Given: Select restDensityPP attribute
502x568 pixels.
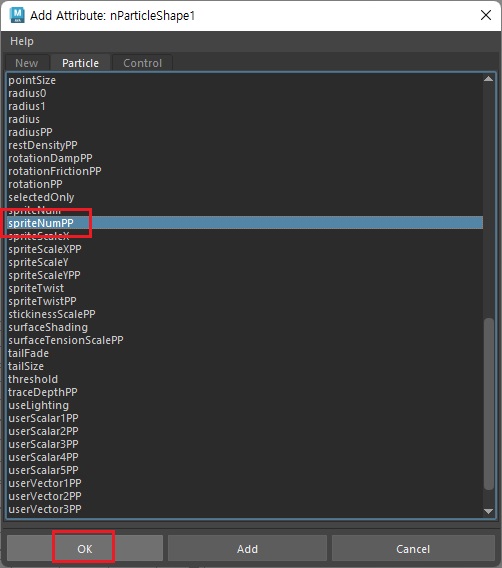Looking at the screenshot, I should tap(245, 145).
